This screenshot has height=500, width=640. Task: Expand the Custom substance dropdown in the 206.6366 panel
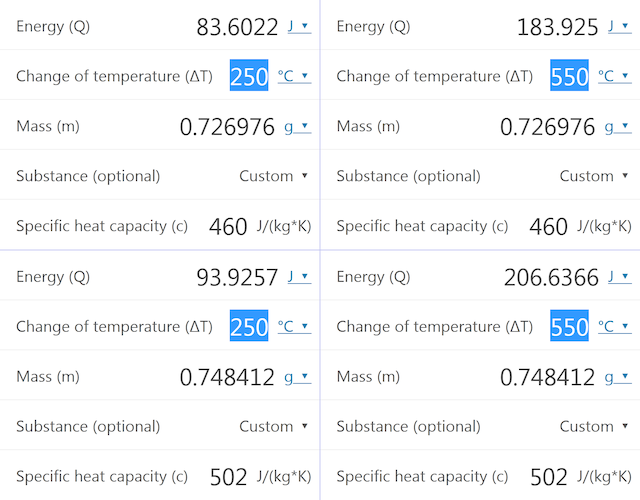(593, 426)
